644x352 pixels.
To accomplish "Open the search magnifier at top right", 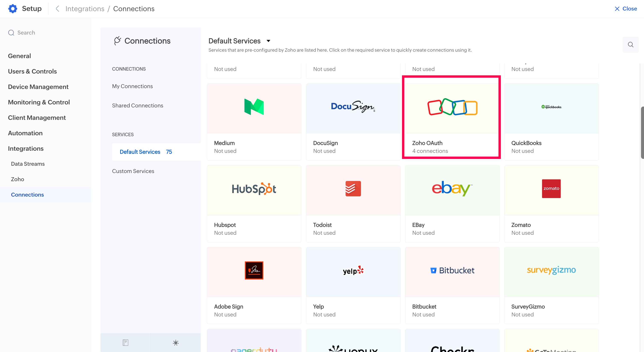I will click(630, 45).
